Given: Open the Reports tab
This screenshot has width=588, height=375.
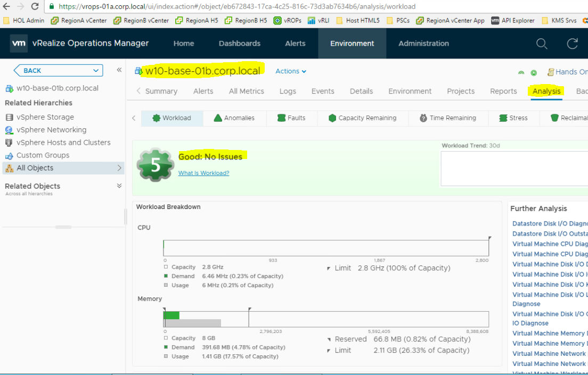Looking at the screenshot, I should [x=503, y=91].
